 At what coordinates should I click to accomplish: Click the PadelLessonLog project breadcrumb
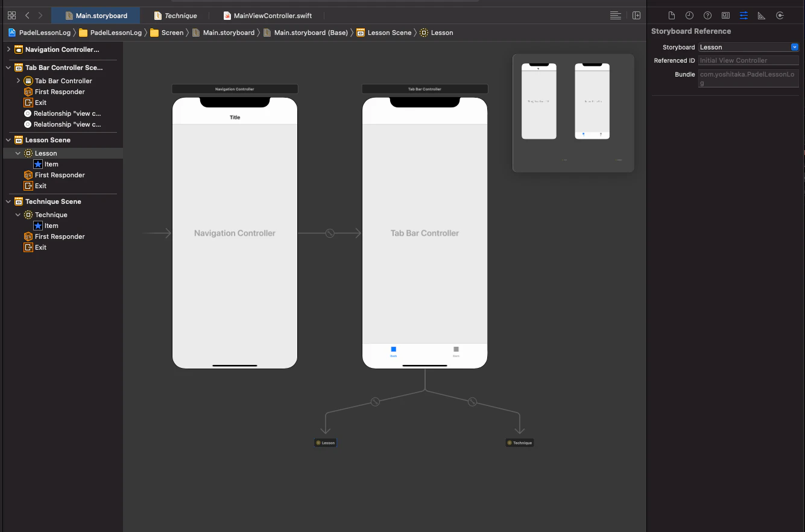(39, 33)
